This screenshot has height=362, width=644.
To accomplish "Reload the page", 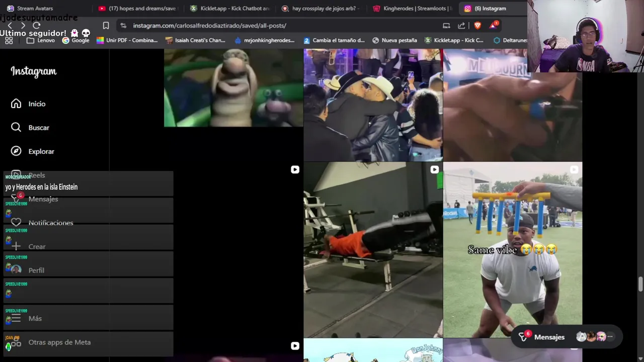I will (37, 26).
